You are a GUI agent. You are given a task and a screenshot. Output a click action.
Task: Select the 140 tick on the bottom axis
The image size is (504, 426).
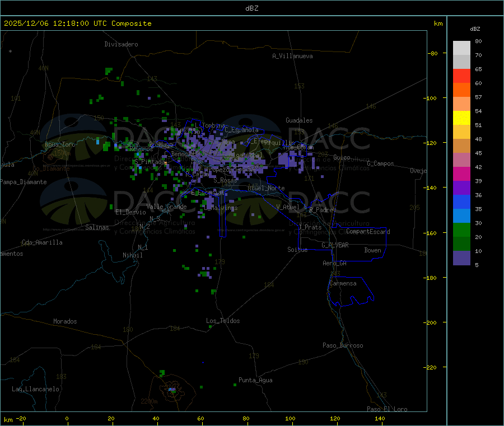click(380, 418)
